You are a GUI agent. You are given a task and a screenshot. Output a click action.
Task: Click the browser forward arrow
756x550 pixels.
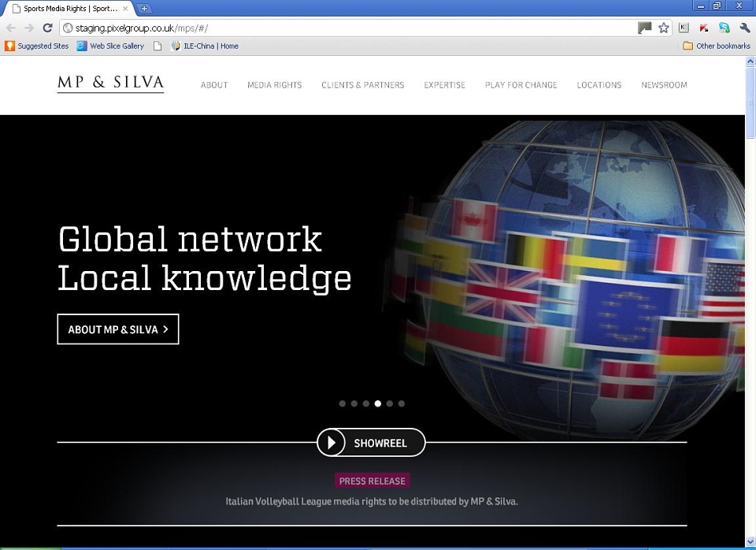click(29, 28)
